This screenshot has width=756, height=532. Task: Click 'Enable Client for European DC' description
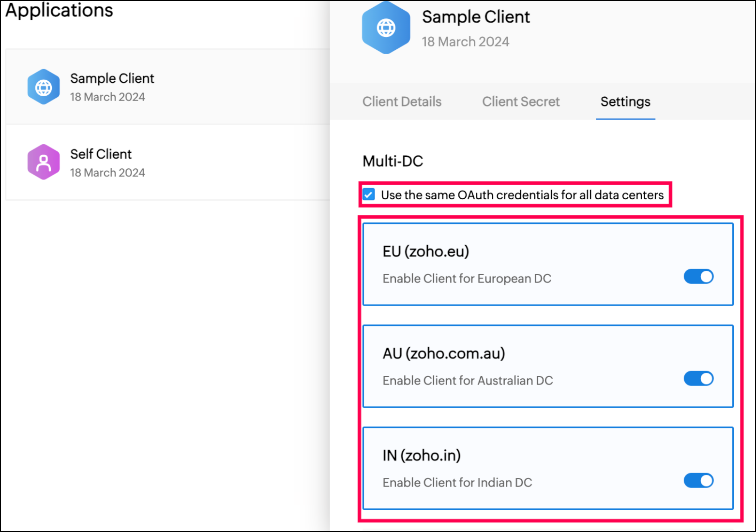pyautogui.click(x=467, y=279)
